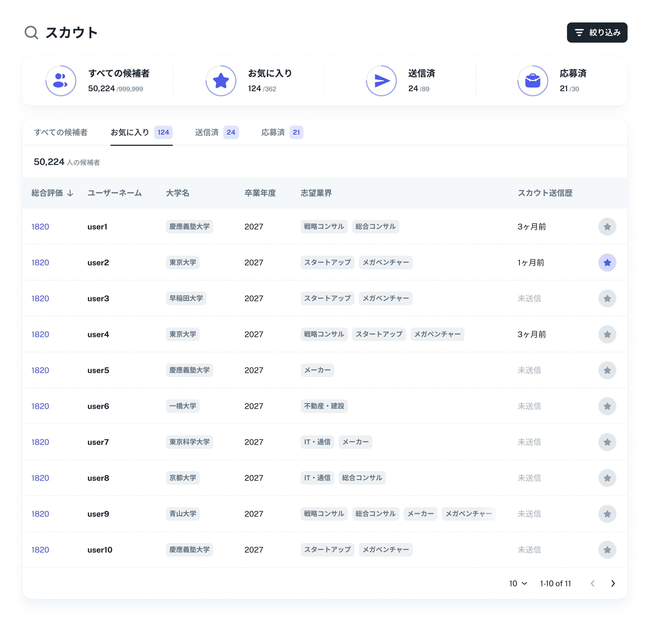Switch to the すべての候補者 tab
Image resolution: width=650 pixels, height=644 pixels.
tap(60, 132)
